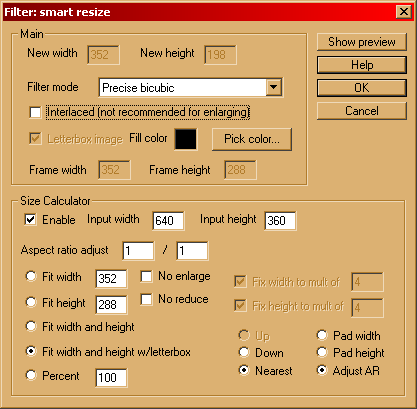
Task: Open the Filter mode dropdown arrow
Action: coord(274,87)
